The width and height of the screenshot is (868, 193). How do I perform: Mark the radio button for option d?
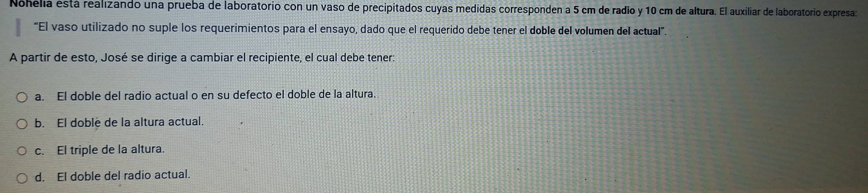(x=22, y=178)
